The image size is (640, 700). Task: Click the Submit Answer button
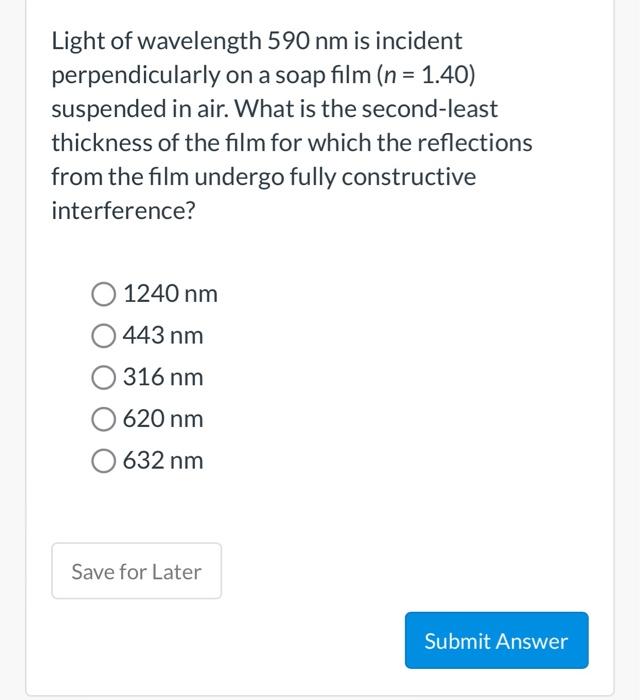point(496,640)
